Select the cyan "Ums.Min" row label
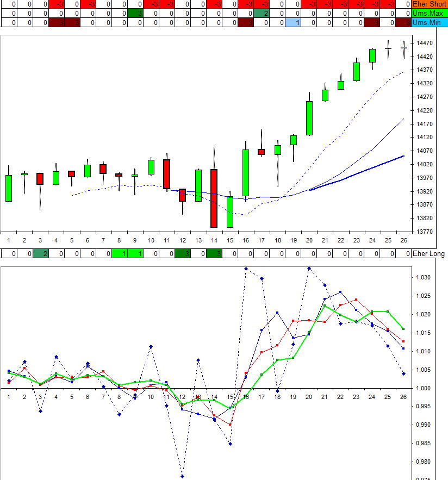 point(429,22)
